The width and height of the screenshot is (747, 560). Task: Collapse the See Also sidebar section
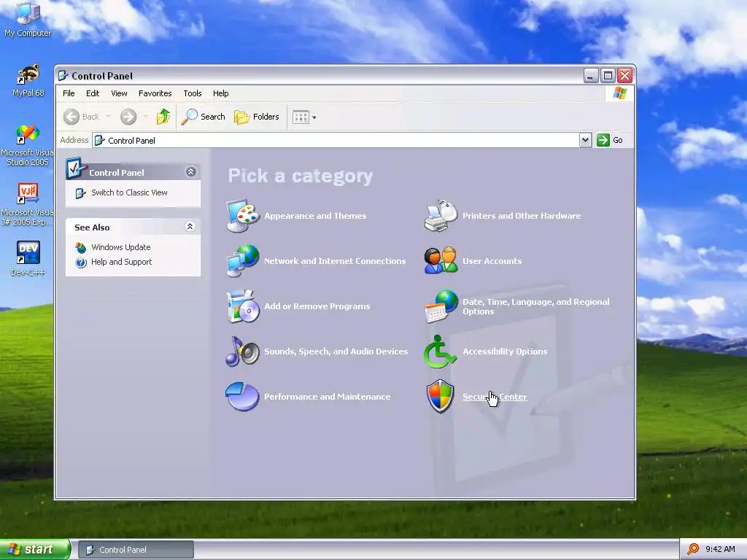[x=190, y=227]
